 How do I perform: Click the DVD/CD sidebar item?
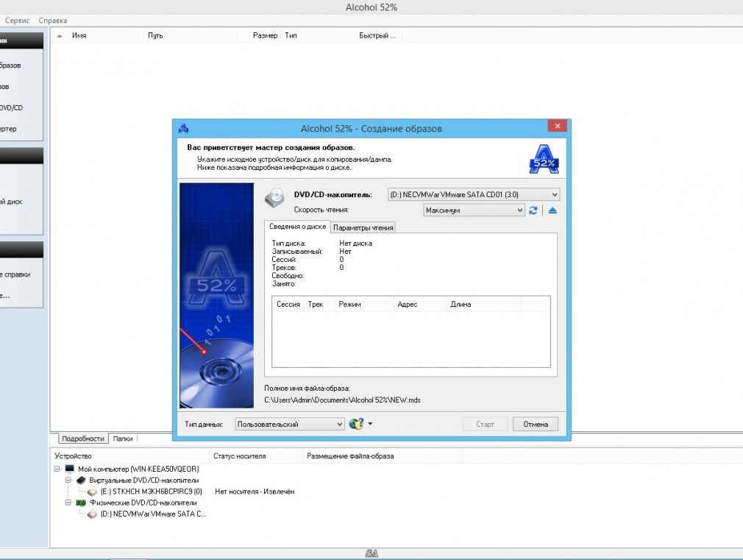click(11, 107)
